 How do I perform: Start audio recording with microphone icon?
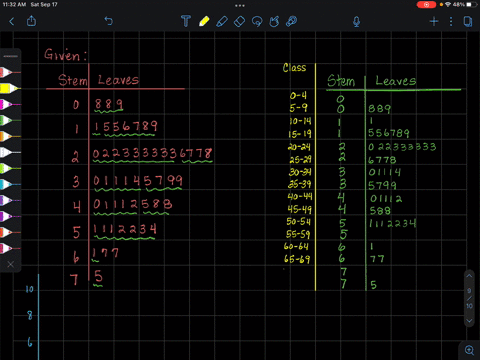(356, 22)
